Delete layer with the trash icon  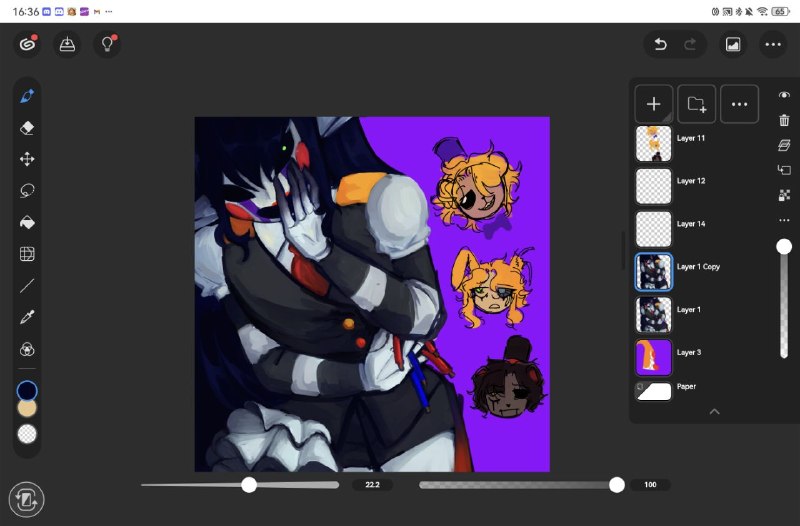(784, 120)
